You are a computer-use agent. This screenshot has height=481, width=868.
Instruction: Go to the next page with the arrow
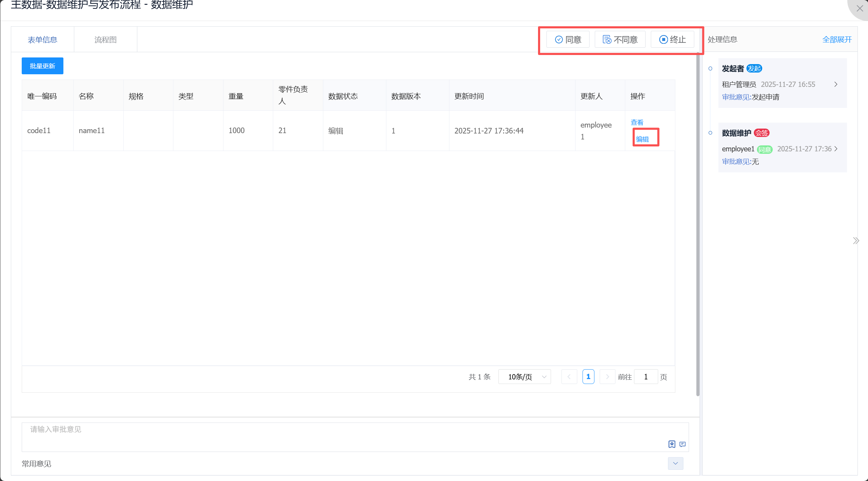click(x=607, y=377)
